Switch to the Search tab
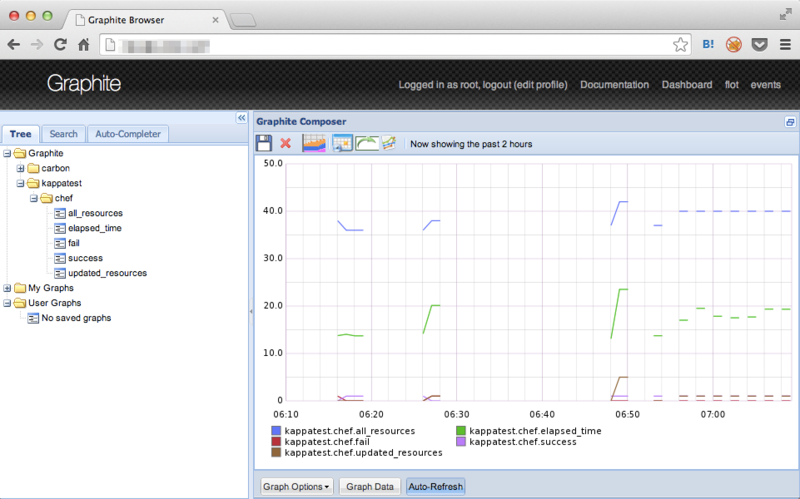 click(x=63, y=134)
